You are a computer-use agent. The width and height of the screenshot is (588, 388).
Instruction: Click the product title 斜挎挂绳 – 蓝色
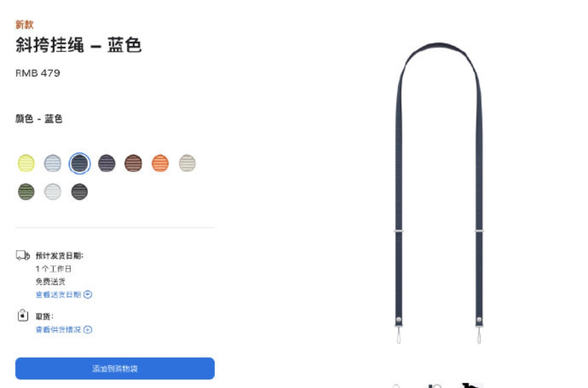(x=79, y=45)
